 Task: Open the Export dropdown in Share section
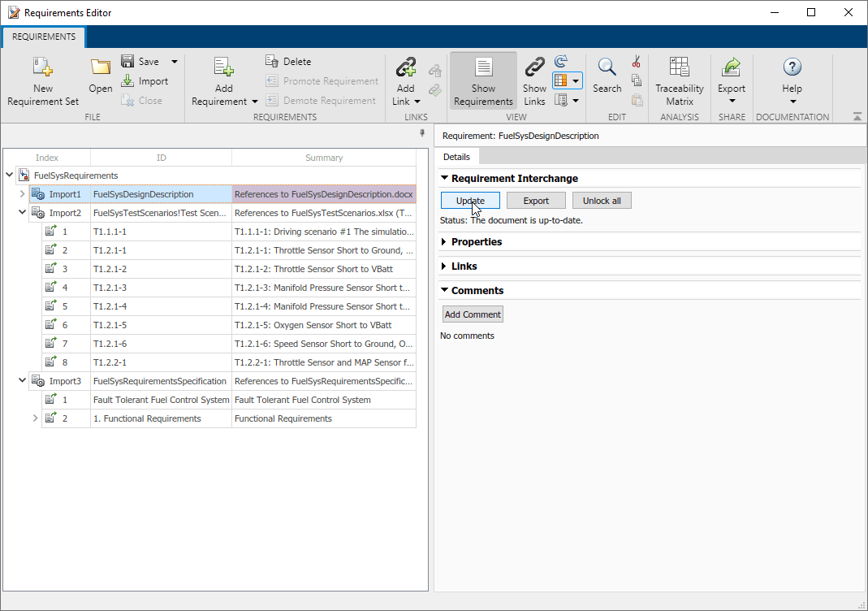click(732, 101)
